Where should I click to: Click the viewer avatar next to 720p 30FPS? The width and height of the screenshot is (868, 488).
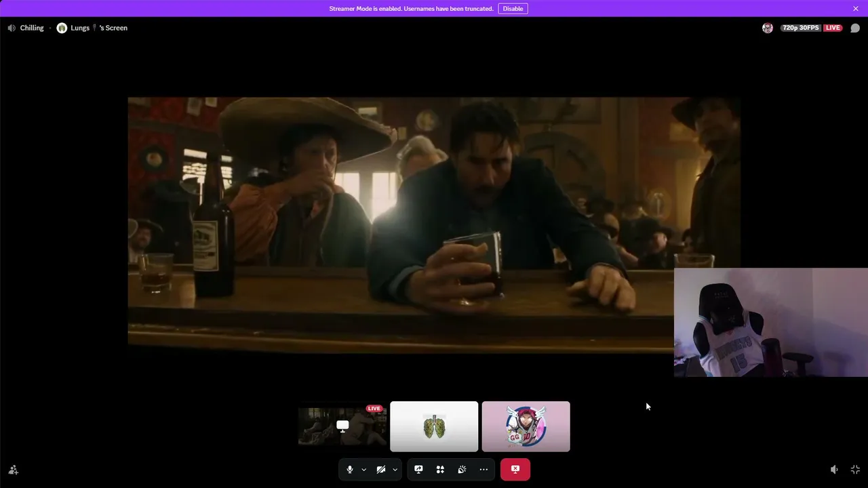pyautogui.click(x=768, y=28)
